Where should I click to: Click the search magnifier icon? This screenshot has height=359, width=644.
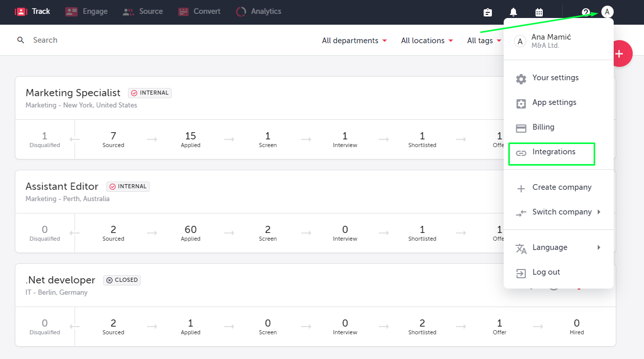(x=21, y=40)
